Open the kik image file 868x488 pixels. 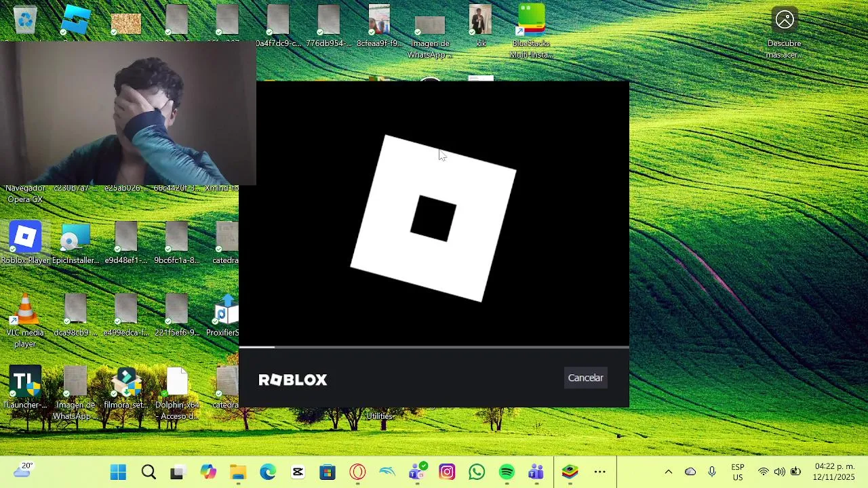pyautogui.click(x=480, y=26)
